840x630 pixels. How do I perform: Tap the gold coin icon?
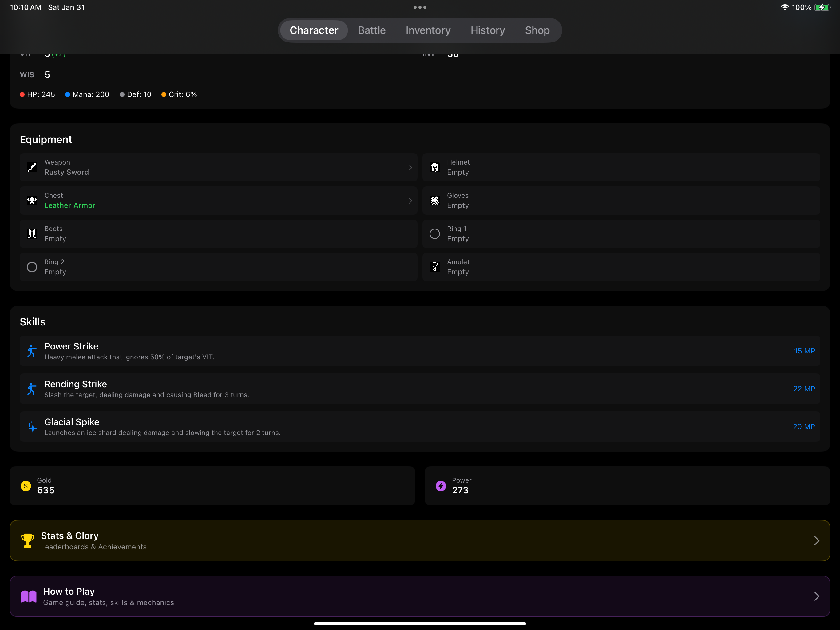click(x=26, y=486)
